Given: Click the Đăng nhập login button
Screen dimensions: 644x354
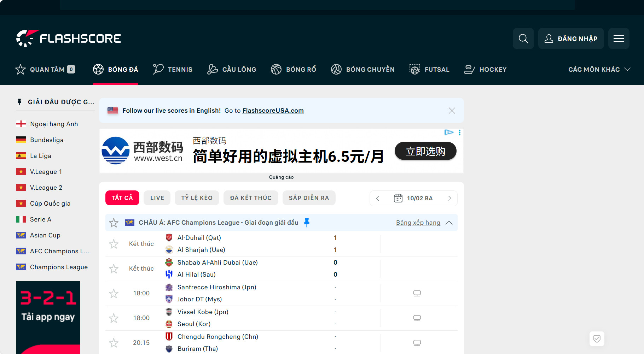Looking at the screenshot, I should tap(571, 39).
